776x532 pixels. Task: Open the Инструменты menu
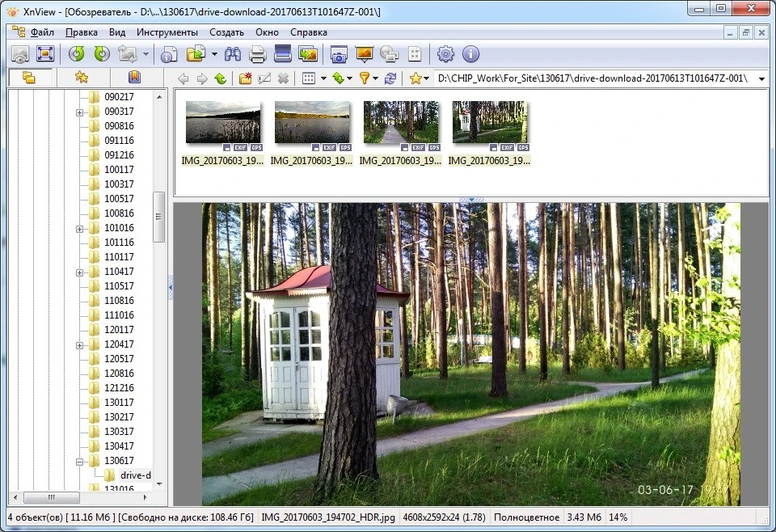[x=167, y=32]
